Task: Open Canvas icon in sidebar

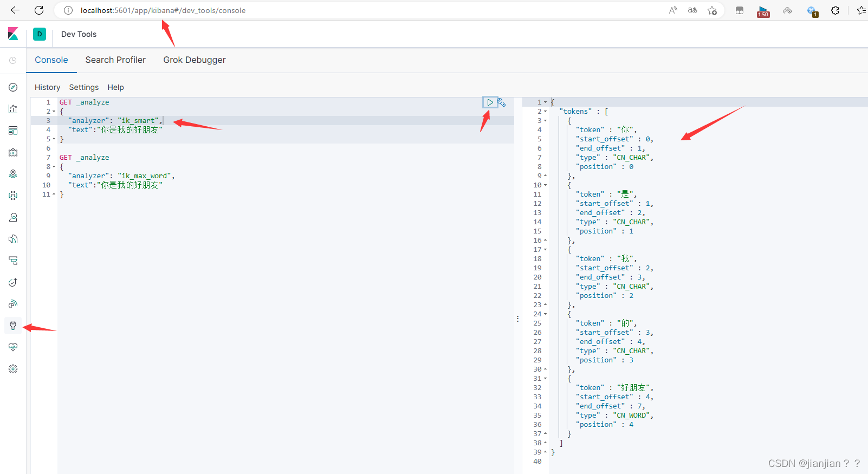Action: point(13,152)
